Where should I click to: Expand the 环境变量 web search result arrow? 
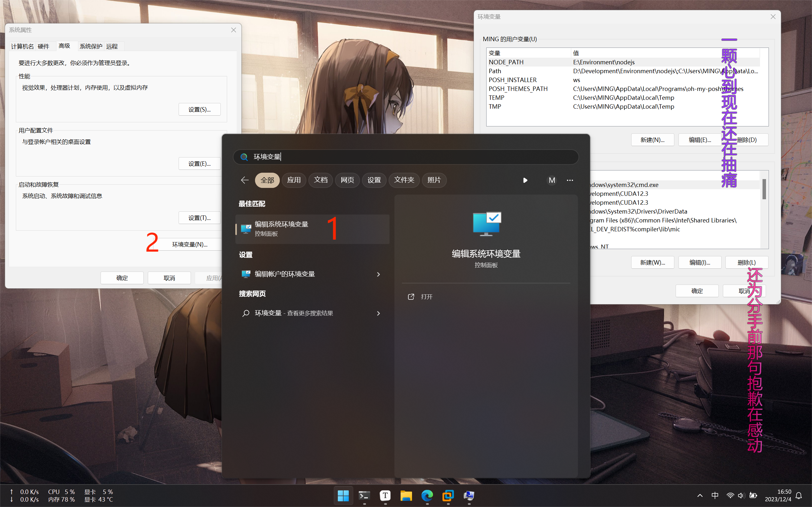point(378,313)
